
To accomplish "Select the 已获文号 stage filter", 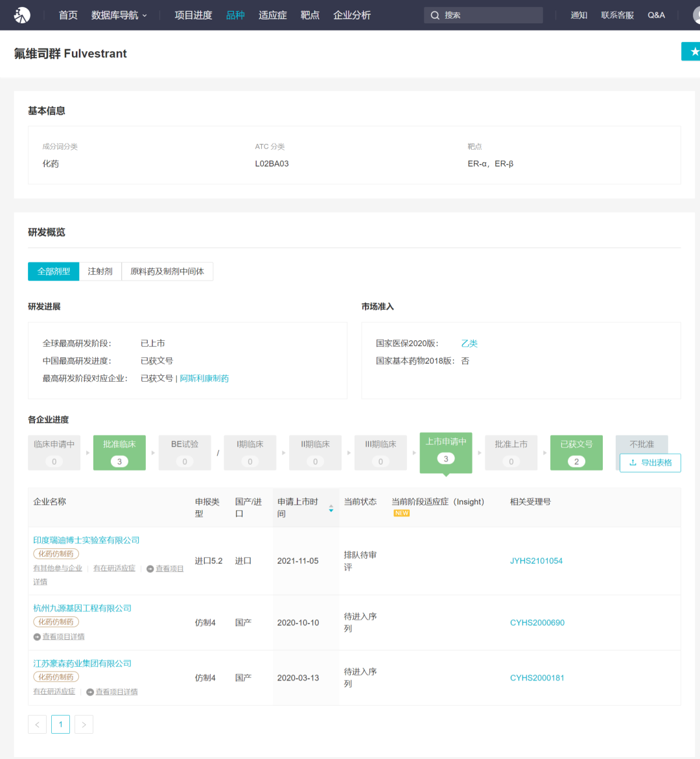I will (x=576, y=452).
